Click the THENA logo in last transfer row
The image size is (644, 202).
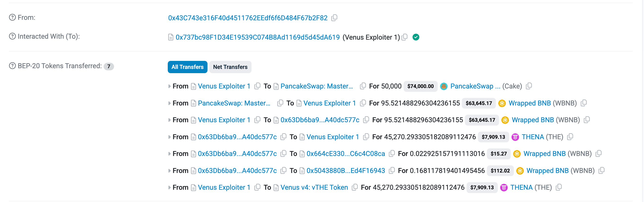[x=504, y=188]
